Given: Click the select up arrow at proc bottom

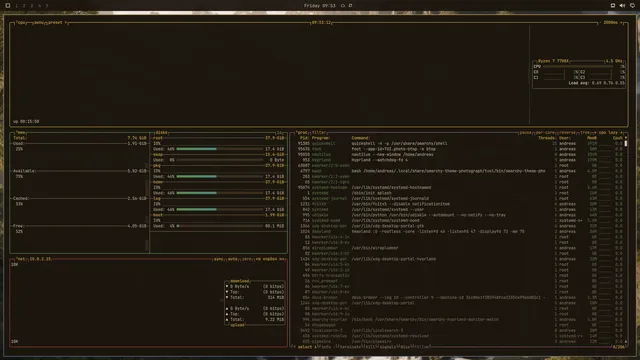Looking at the screenshot, I should pos(293,347).
